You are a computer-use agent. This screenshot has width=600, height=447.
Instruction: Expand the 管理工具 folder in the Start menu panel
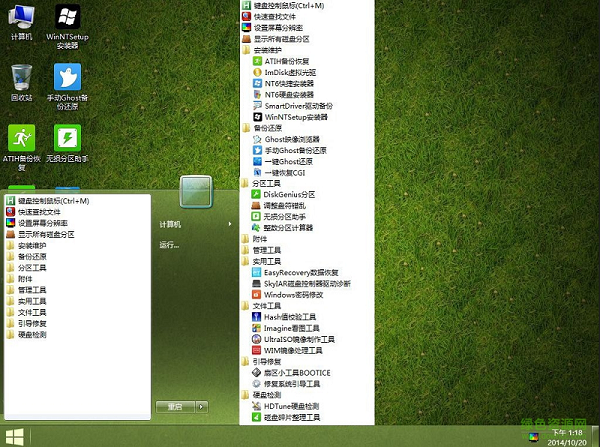[26, 290]
